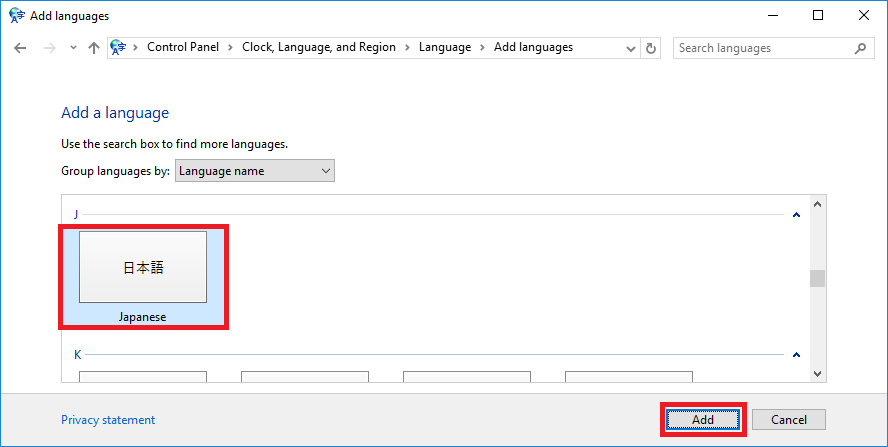The image size is (888, 447).
Task: Click the search magnifier icon
Action: coord(860,48)
